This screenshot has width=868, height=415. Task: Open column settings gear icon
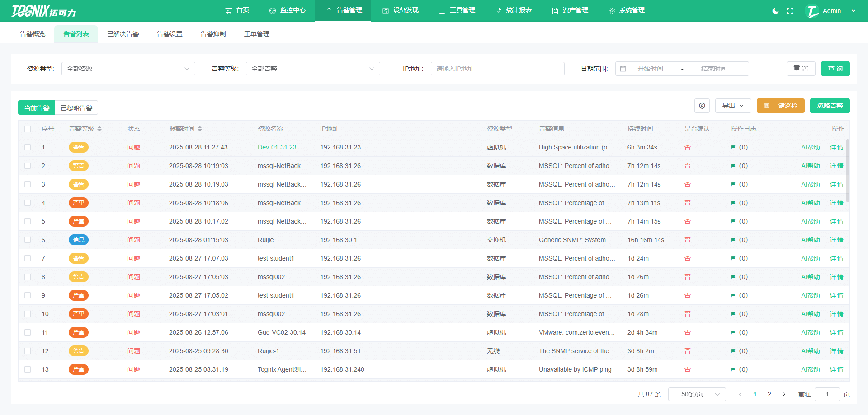click(702, 106)
